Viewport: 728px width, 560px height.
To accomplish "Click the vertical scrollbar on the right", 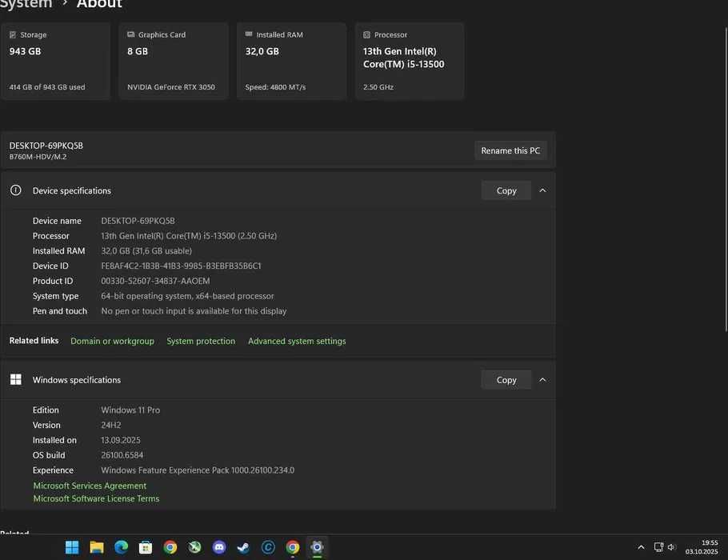I will [x=726, y=179].
